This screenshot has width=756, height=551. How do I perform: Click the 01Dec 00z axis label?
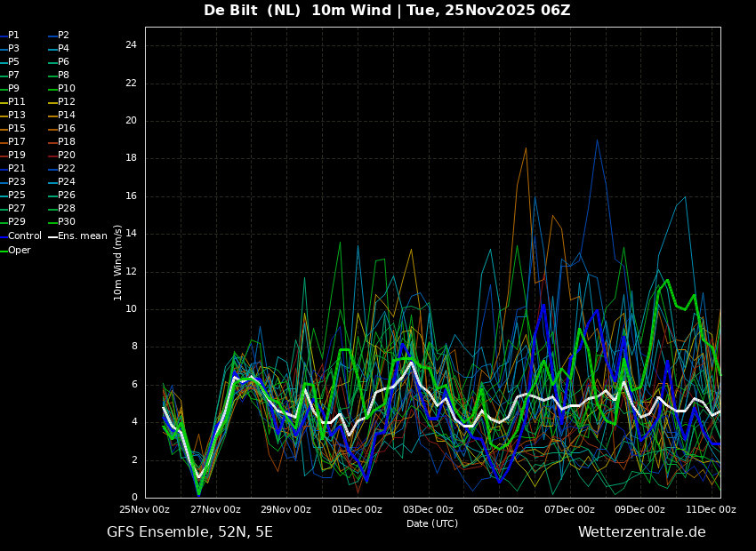(x=357, y=509)
